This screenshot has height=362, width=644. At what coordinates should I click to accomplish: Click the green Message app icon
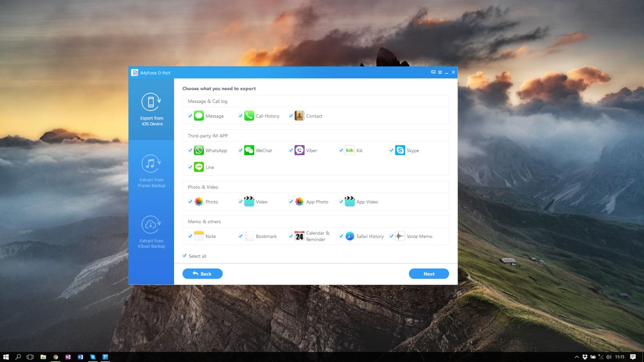(199, 116)
